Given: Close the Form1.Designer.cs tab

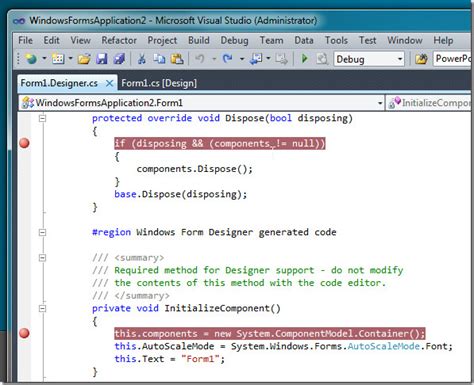Looking at the screenshot, I should (x=109, y=83).
